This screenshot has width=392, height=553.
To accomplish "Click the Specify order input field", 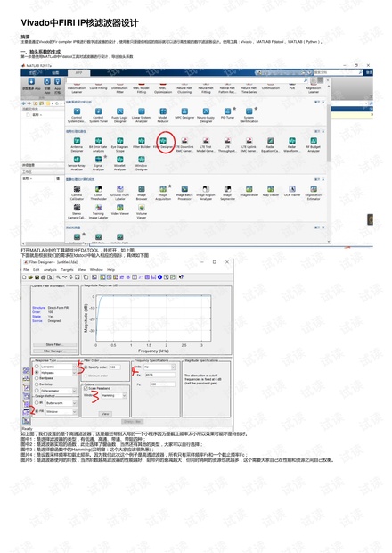I will pyautogui.click(x=114, y=367).
